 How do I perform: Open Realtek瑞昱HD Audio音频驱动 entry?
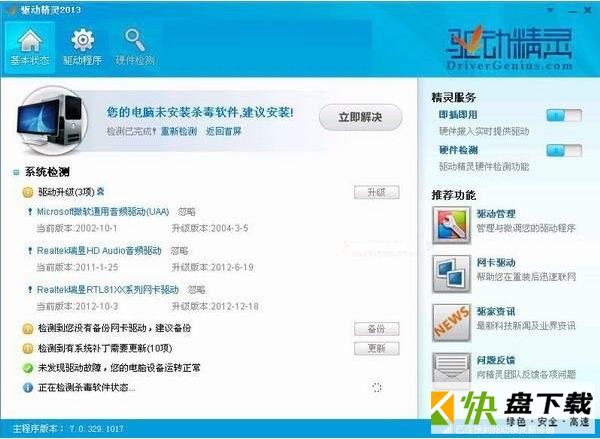tap(99, 251)
